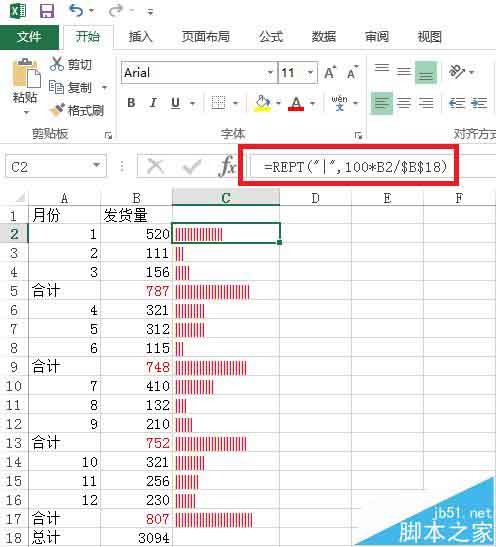Open the 数据 (Data) tab

324,37
